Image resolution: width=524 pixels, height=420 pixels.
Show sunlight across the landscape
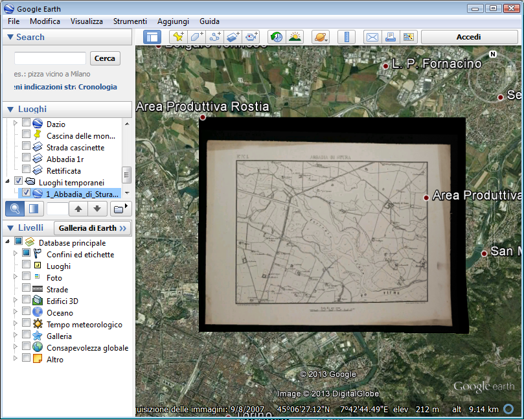click(x=295, y=37)
